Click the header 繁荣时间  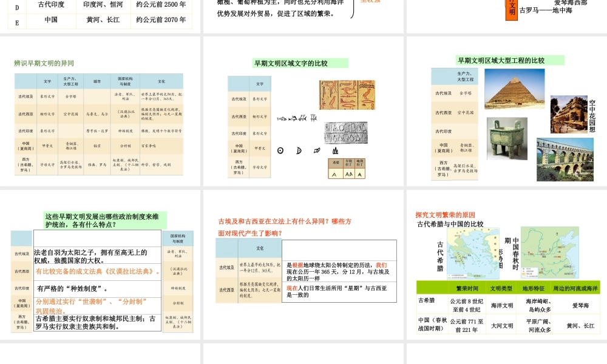click(x=467, y=288)
